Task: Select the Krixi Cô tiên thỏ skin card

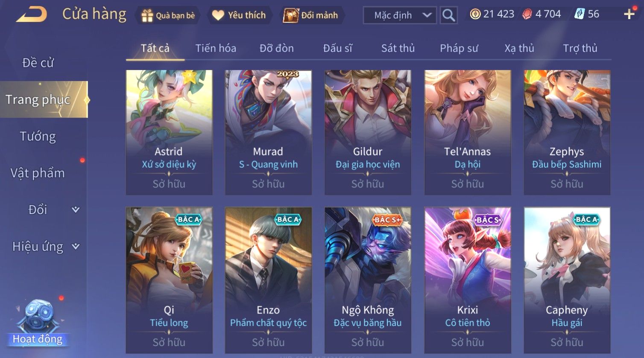Action: click(x=468, y=280)
